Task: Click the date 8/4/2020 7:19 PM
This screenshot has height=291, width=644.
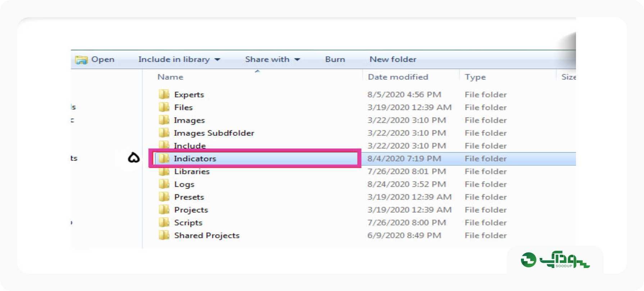Action: [404, 158]
